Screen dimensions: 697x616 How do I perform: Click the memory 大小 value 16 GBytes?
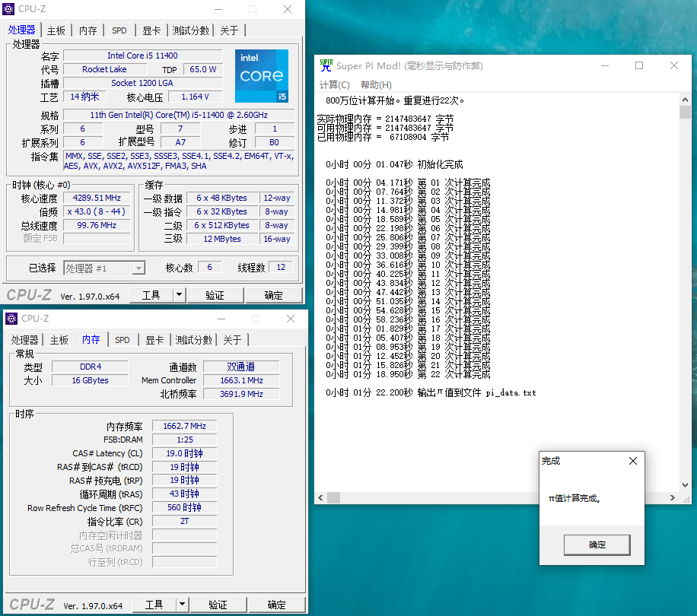(x=91, y=380)
